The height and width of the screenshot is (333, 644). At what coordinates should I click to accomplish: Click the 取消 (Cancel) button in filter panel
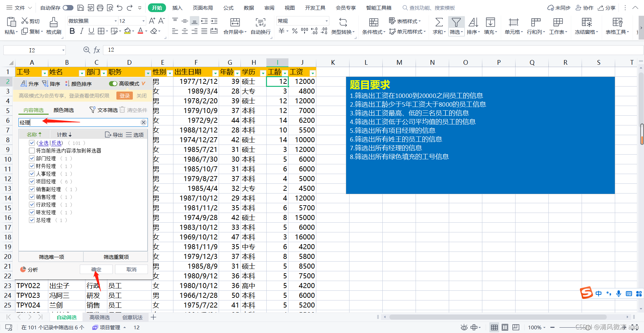[131, 269]
